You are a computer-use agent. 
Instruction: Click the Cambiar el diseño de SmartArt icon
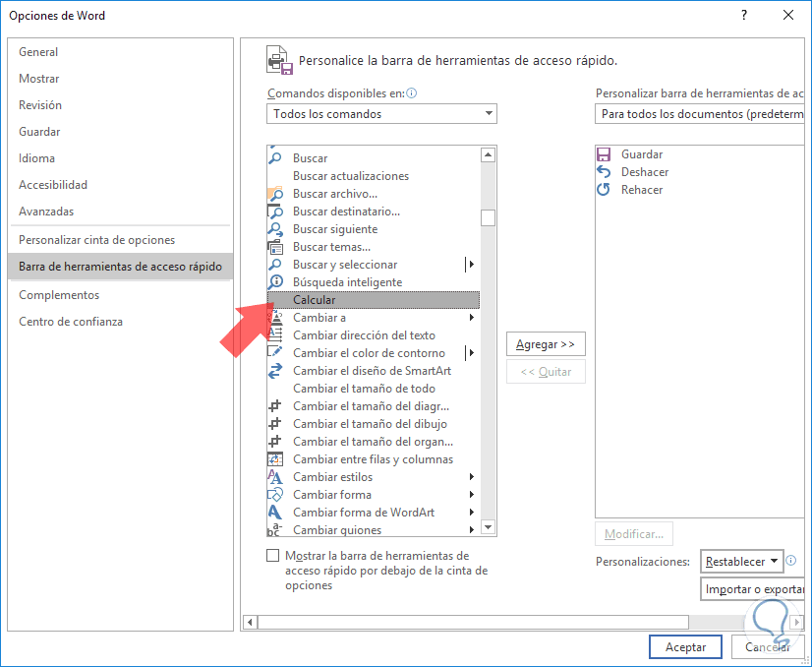[275, 371]
